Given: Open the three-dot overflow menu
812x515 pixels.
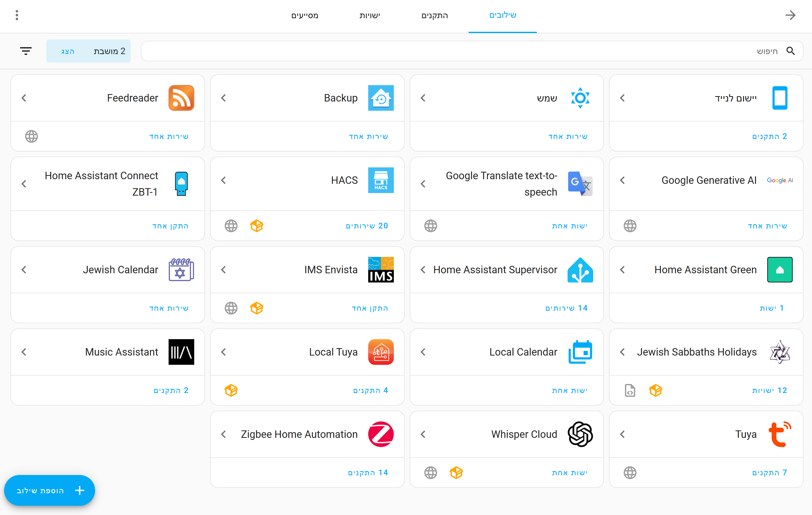Looking at the screenshot, I should pyautogui.click(x=17, y=15).
